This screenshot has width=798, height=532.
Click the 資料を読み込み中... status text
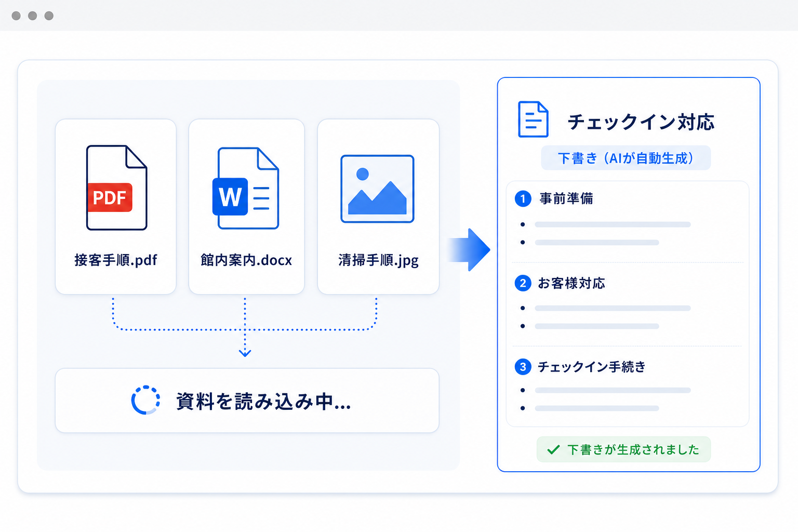coord(263,401)
